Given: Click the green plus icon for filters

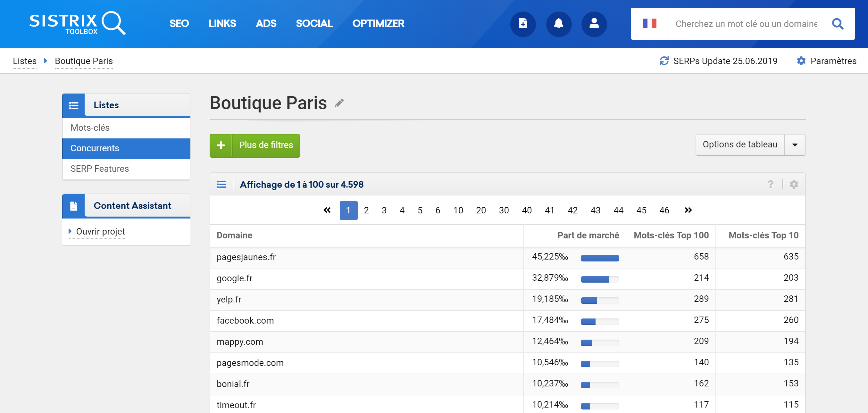Looking at the screenshot, I should (x=221, y=145).
